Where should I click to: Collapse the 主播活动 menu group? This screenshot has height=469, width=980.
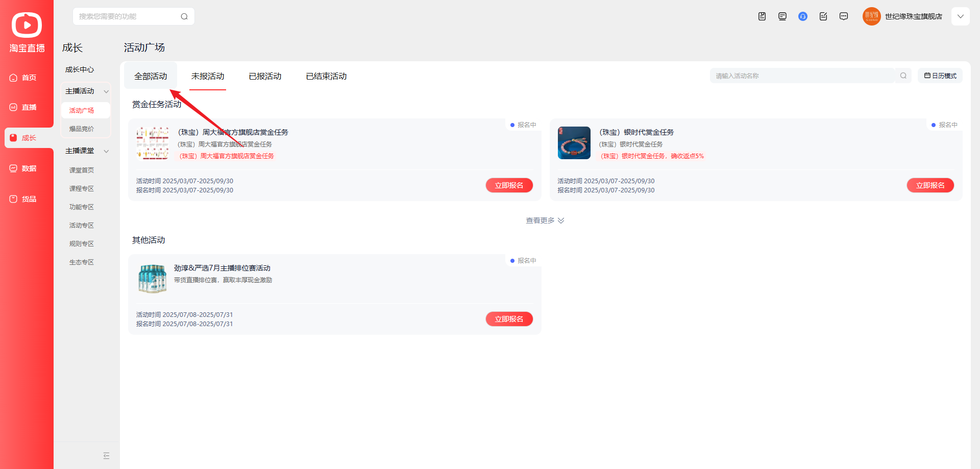tap(106, 91)
